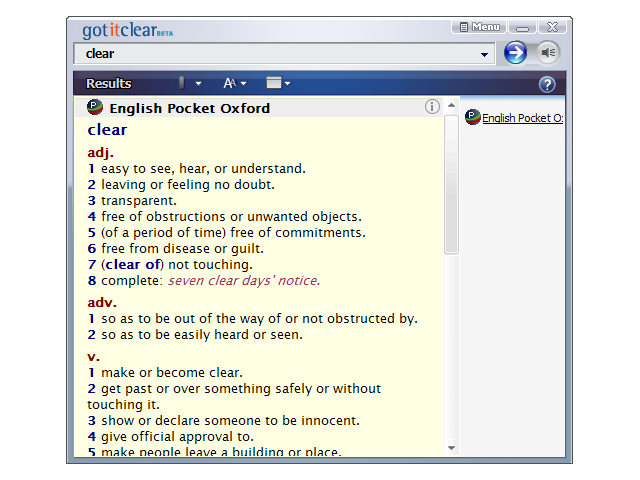Click the vertical scrollbar thumb
The image size is (640, 480).
click(451, 184)
